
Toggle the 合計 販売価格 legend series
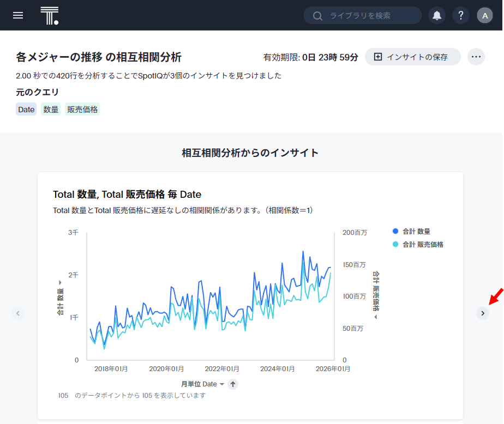(x=417, y=245)
